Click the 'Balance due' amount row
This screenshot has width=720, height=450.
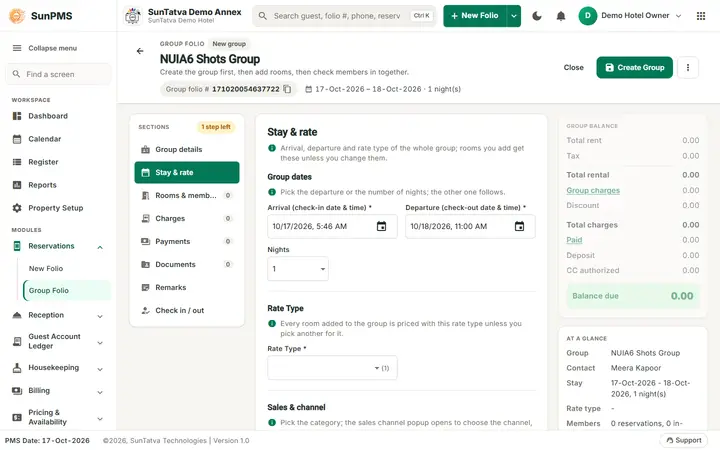tap(632, 296)
